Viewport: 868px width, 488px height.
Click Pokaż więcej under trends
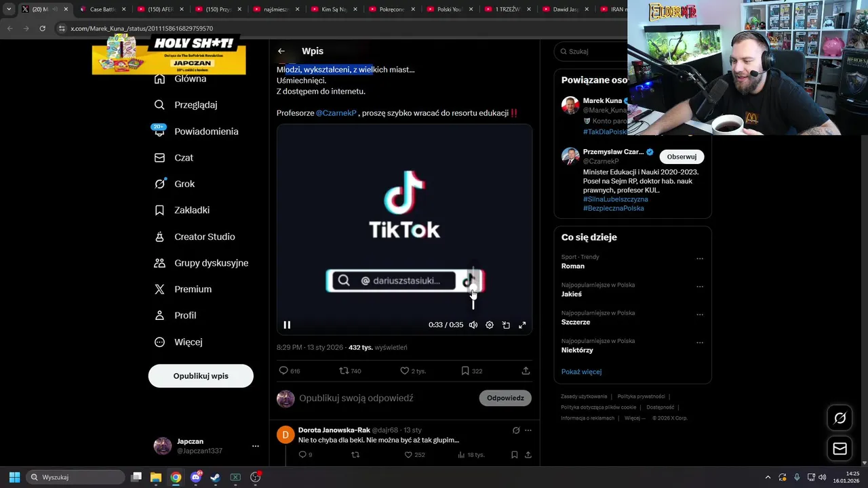click(581, 371)
